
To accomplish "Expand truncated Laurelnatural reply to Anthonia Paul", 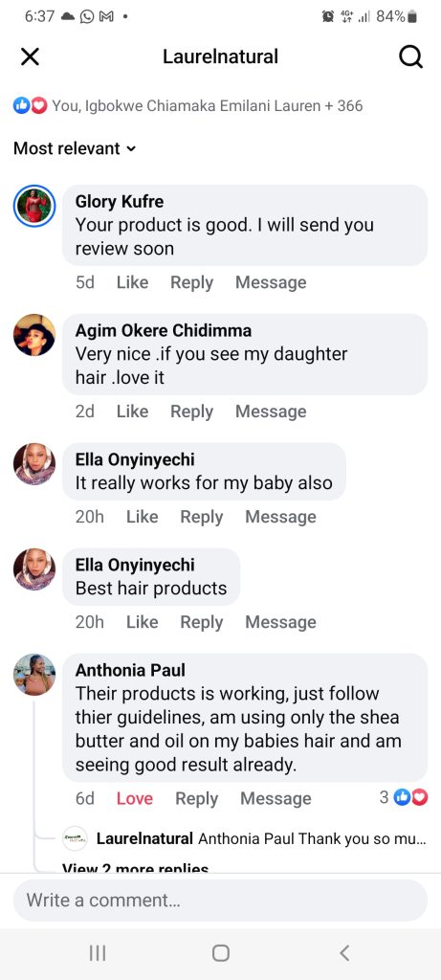I will [x=262, y=838].
